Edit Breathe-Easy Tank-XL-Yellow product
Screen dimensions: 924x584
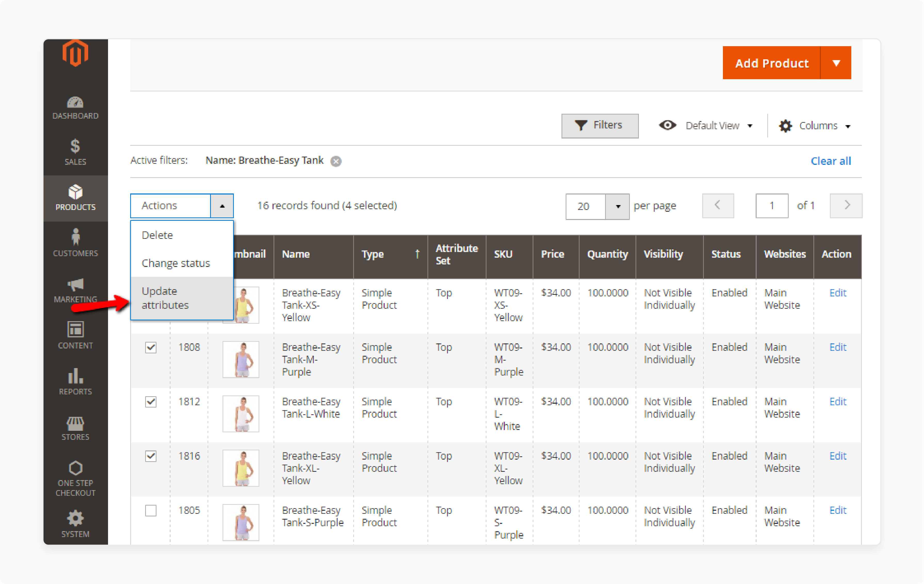coord(838,456)
